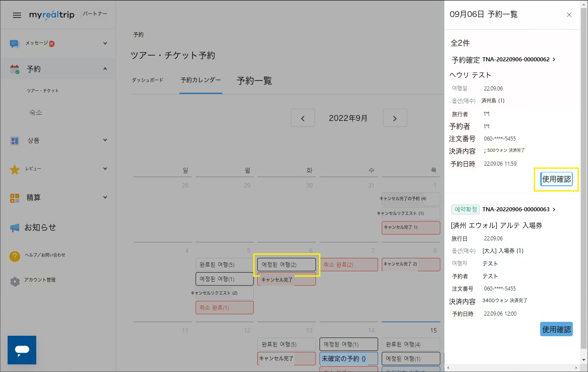Go to next month in calendar
Screen dimensions: 588x372
point(395,118)
